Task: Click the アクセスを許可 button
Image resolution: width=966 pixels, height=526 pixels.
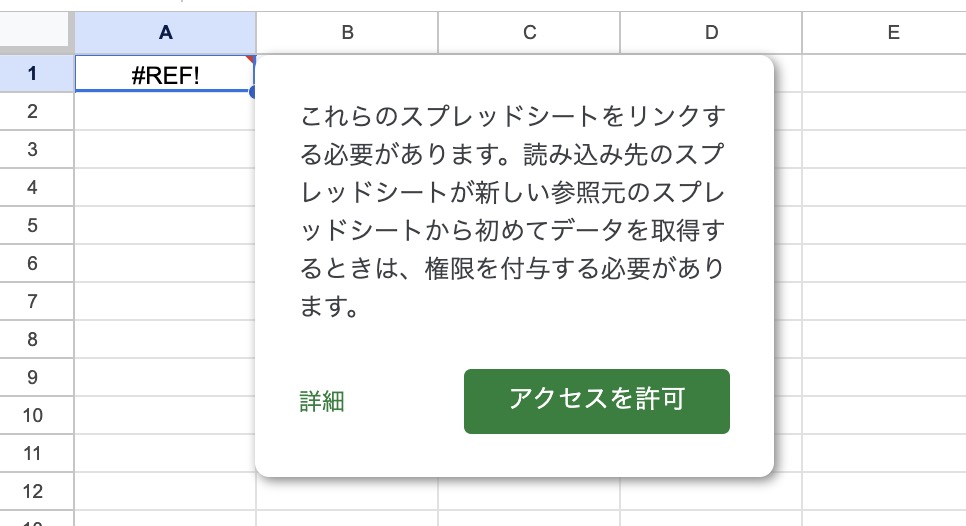Action: 596,401
